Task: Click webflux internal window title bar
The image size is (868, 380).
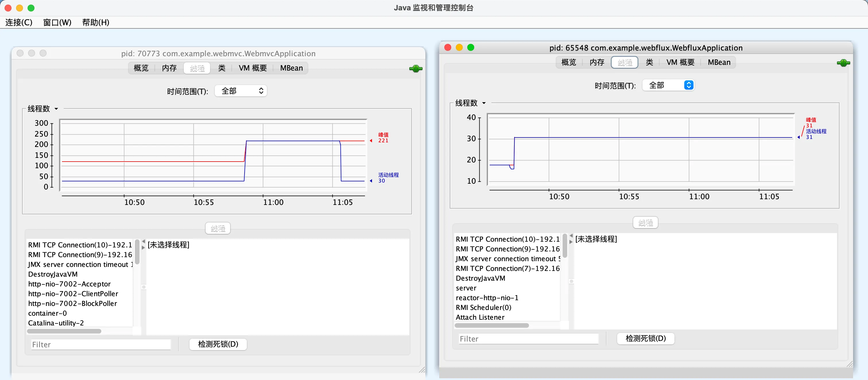Action: coord(646,48)
